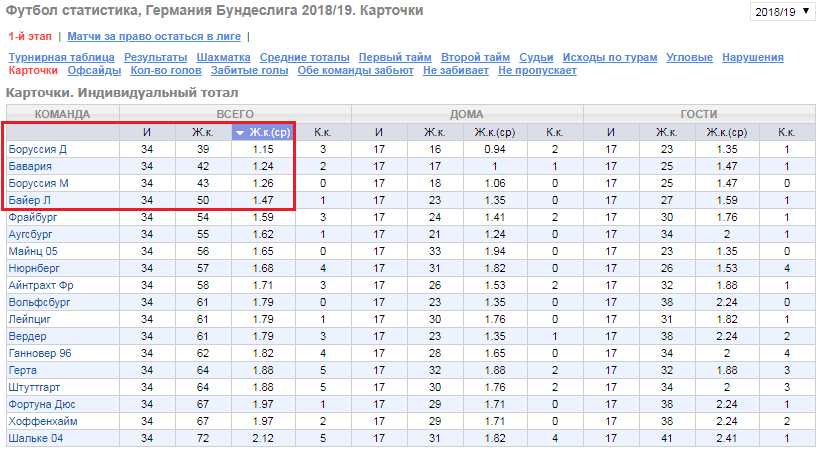
Task: Open team Хоффенхайм
Action: click(x=43, y=422)
